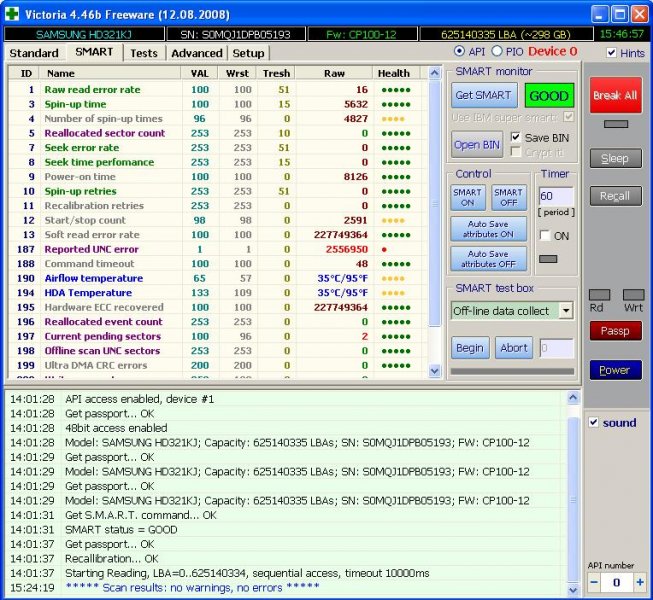Click the Recall button
This screenshot has width=653, height=600.
615,196
